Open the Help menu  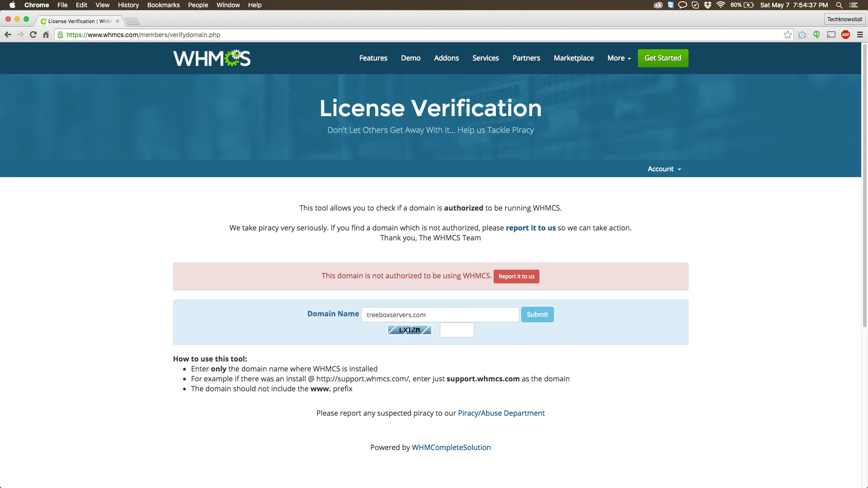coord(255,5)
